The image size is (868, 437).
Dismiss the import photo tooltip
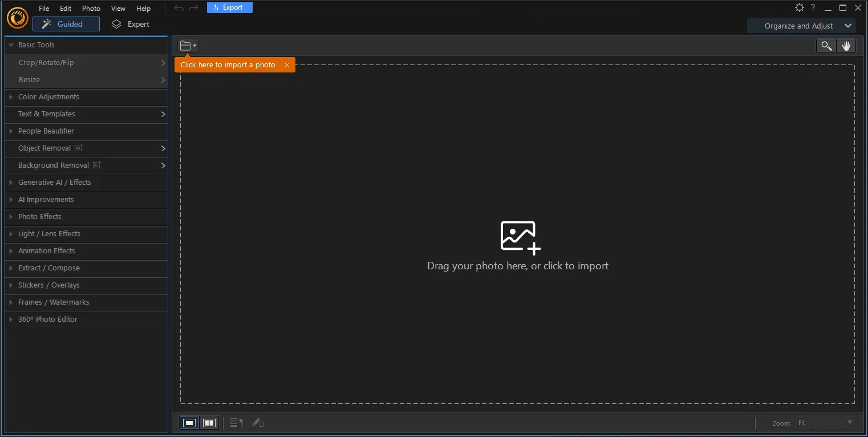(x=287, y=65)
